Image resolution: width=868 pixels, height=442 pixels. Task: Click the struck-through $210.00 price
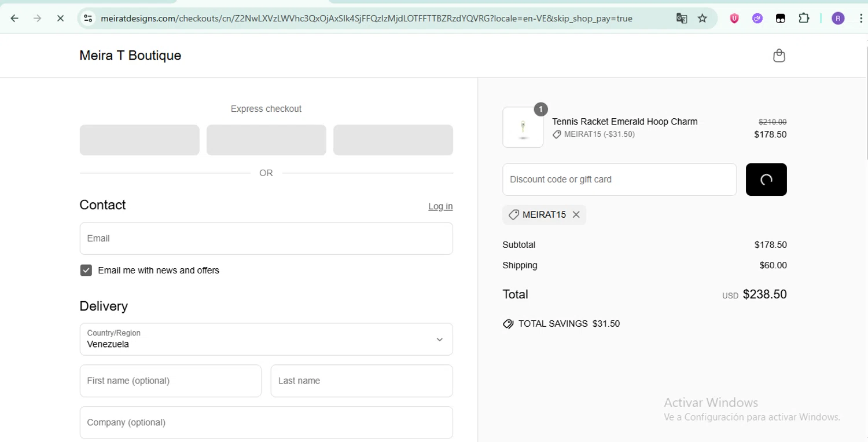pos(773,122)
